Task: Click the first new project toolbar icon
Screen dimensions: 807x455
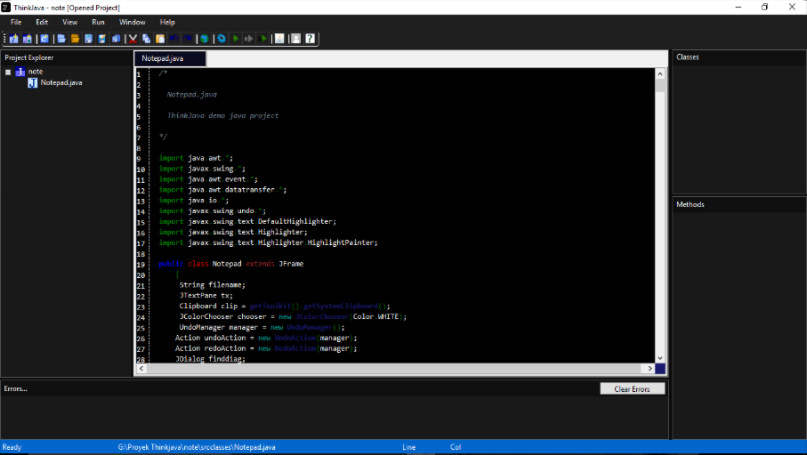Action: (14, 39)
